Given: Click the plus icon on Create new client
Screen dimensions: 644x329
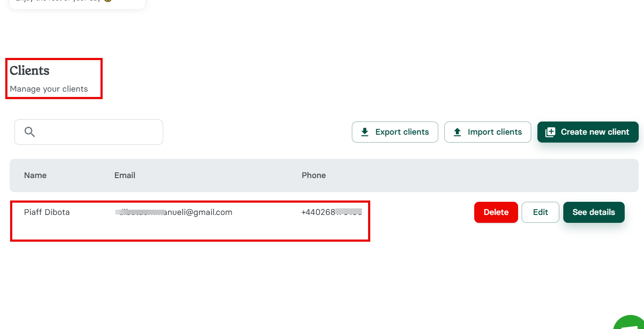Looking at the screenshot, I should tap(550, 132).
